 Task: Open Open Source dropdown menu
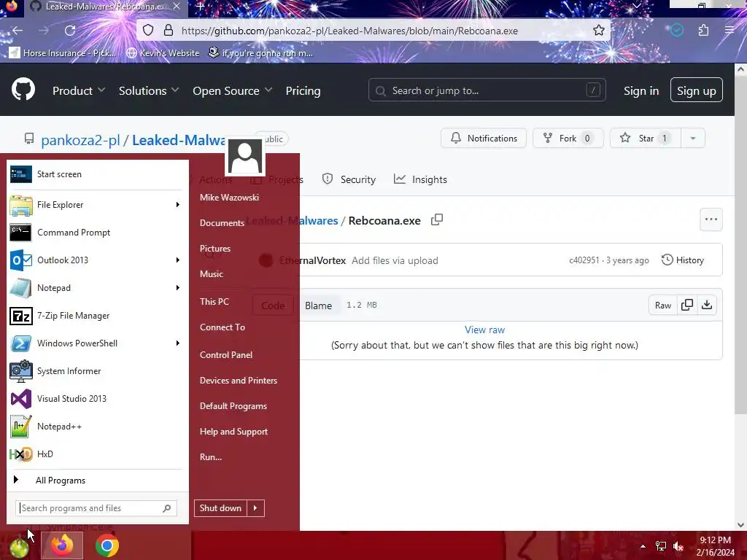pyautogui.click(x=233, y=90)
